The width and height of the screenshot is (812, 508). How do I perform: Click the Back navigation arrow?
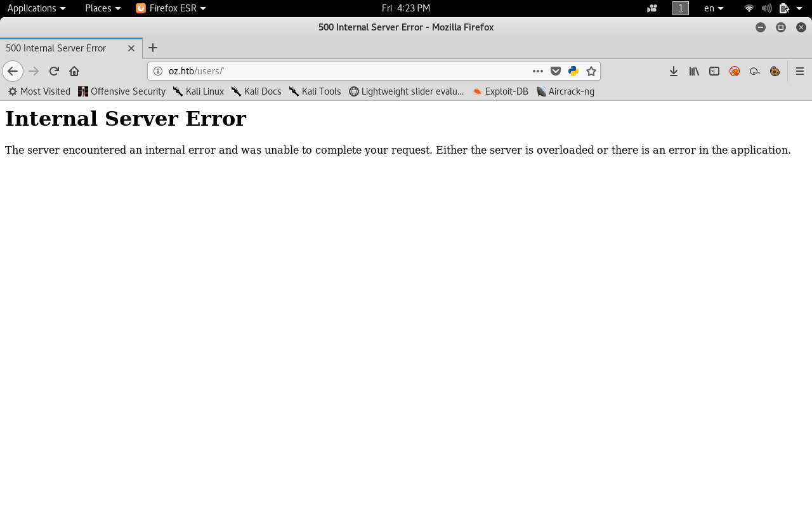click(x=13, y=71)
